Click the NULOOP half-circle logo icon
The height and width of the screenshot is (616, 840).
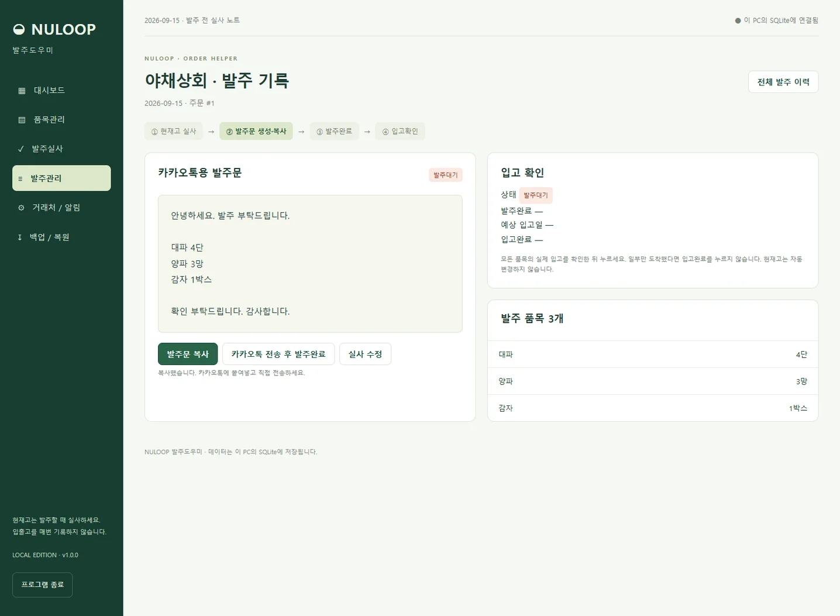coord(19,29)
